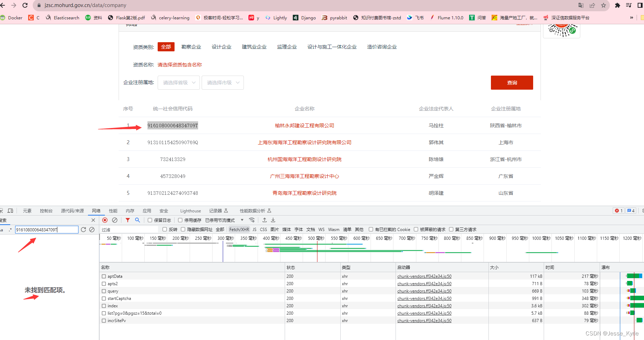Toggle regular expression search option

10,230
